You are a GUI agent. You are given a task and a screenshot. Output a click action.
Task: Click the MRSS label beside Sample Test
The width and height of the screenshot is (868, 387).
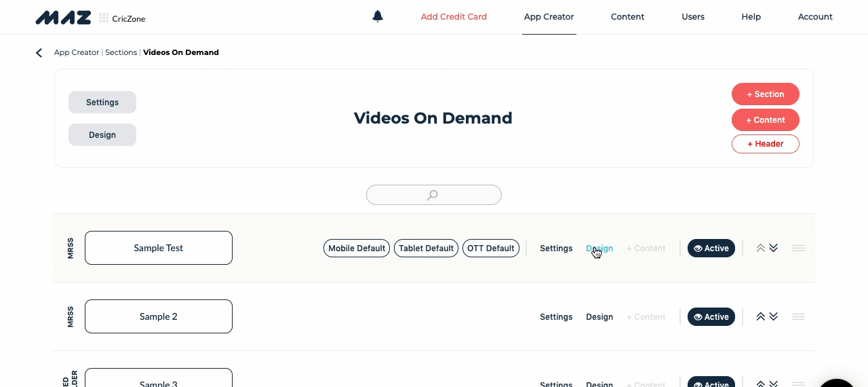(71, 248)
